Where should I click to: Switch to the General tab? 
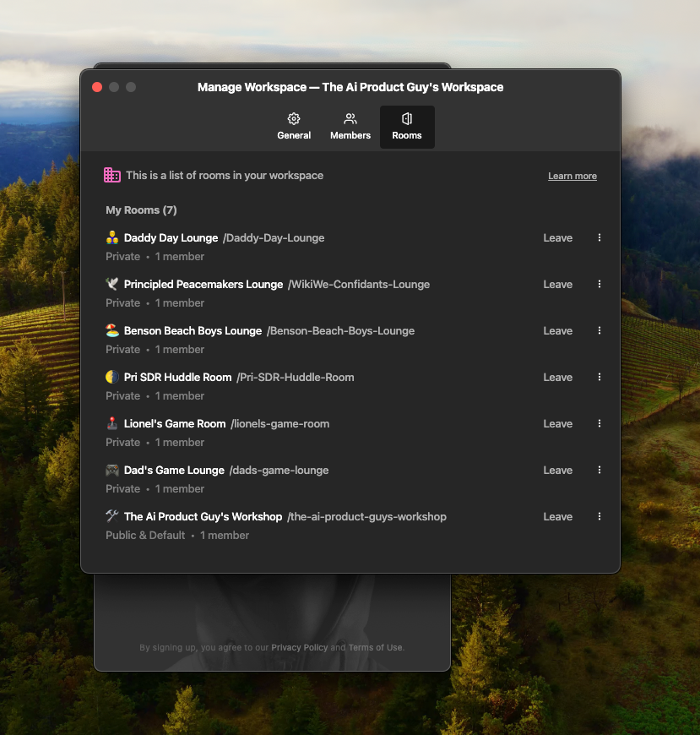[x=294, y=127]
